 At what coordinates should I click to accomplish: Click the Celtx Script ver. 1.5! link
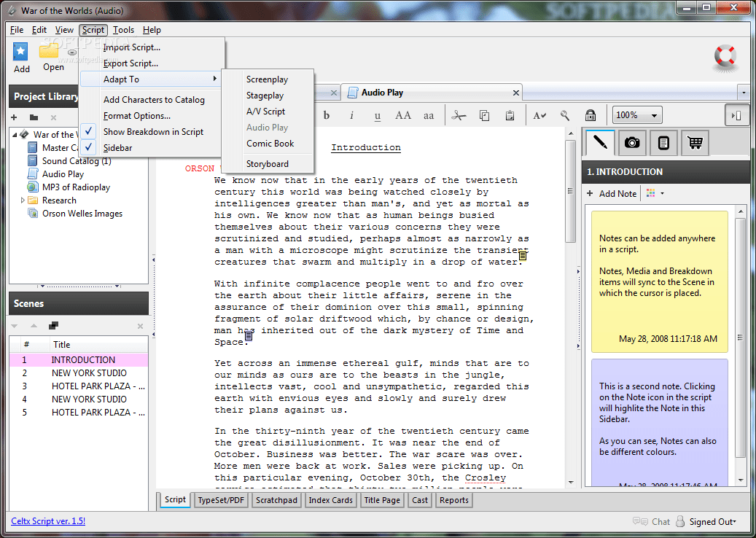pyautogui.click(x=48, y=521)
